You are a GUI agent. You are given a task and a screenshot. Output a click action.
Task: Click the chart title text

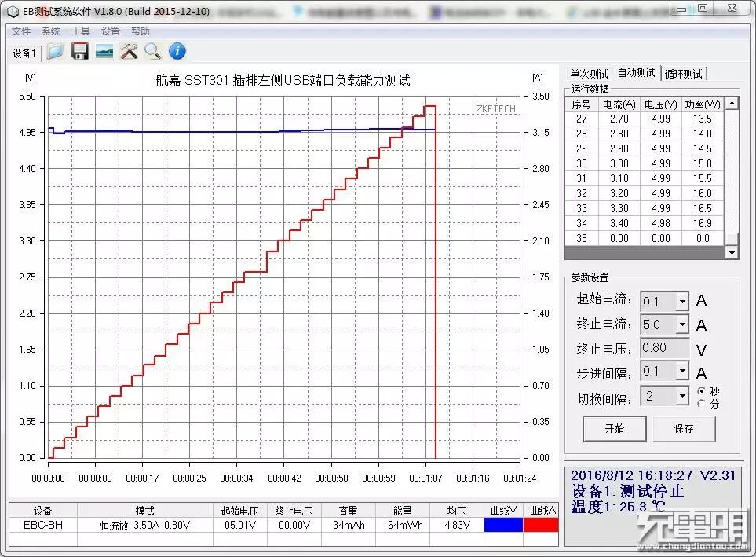[x=283, y=80]
